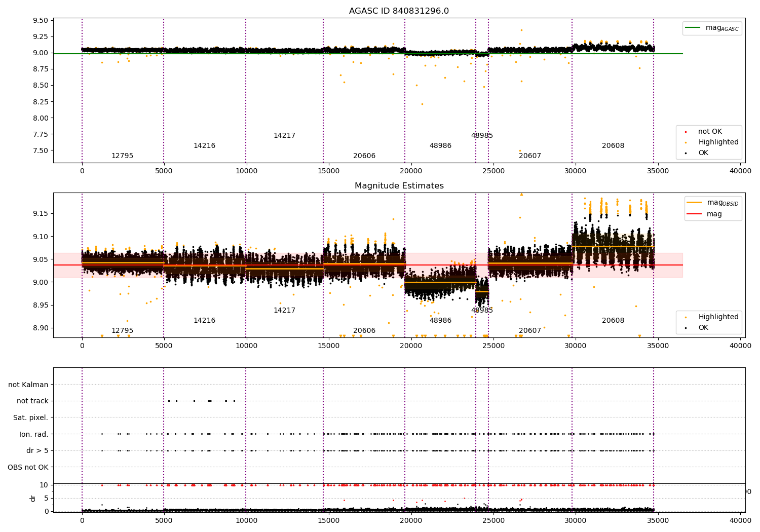The image size is (760, 532).
Task: Click the 40000 x-axis tick in top plot
Action: [740, 171]
